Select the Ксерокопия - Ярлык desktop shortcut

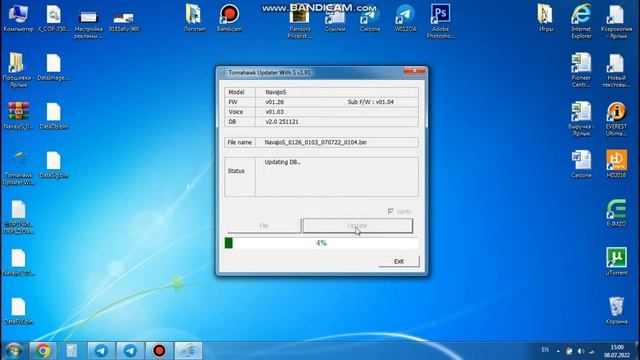(616, 21)
